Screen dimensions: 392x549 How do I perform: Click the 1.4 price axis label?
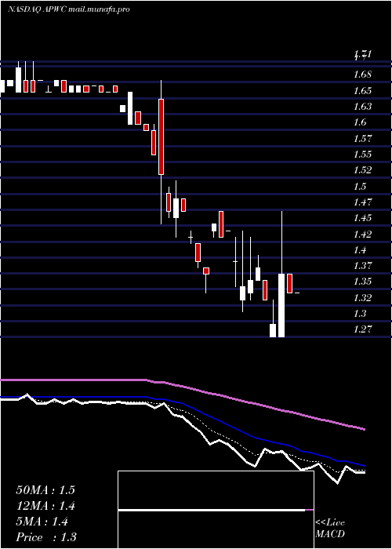tap(360, 250)
